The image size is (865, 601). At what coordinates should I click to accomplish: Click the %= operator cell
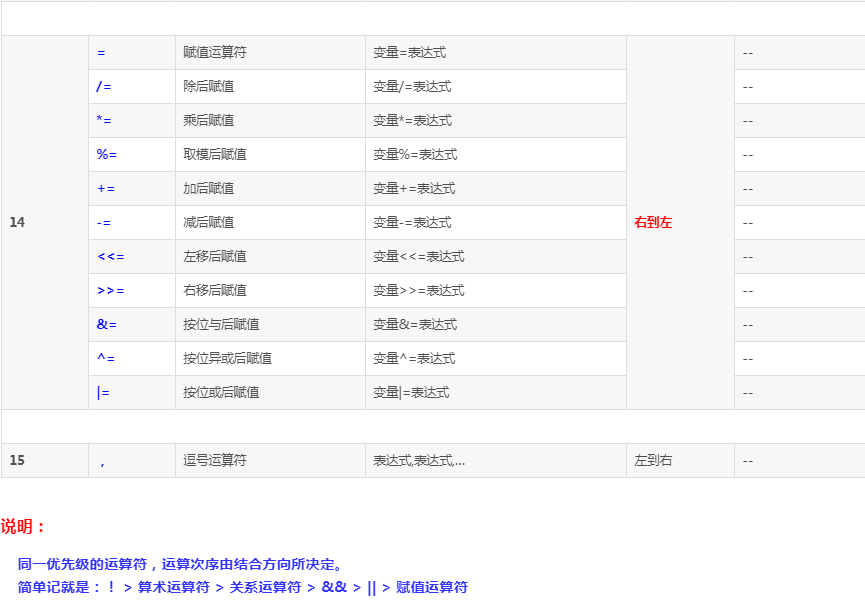point(132,155)
